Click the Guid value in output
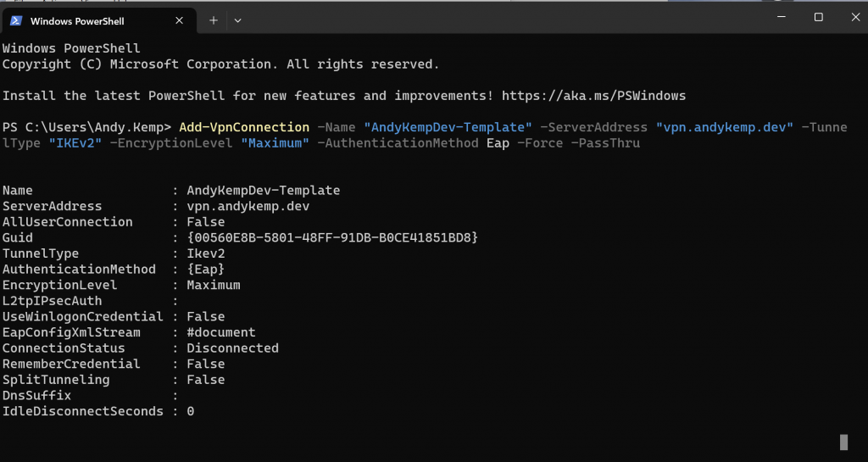The height and width of the screenshot is (462, 868). 332,237
